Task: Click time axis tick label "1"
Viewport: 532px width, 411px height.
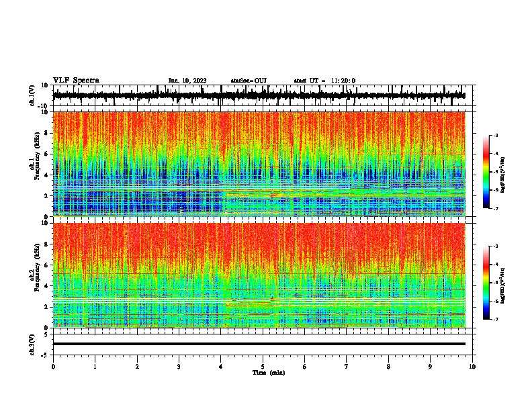Action: tap(95, 367)
